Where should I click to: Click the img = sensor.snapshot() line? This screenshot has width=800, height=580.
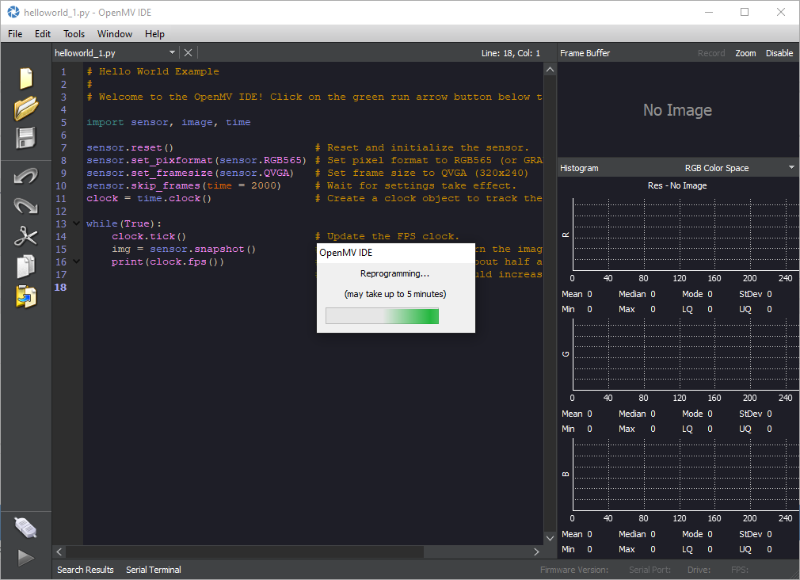click(x=184, y=249)
